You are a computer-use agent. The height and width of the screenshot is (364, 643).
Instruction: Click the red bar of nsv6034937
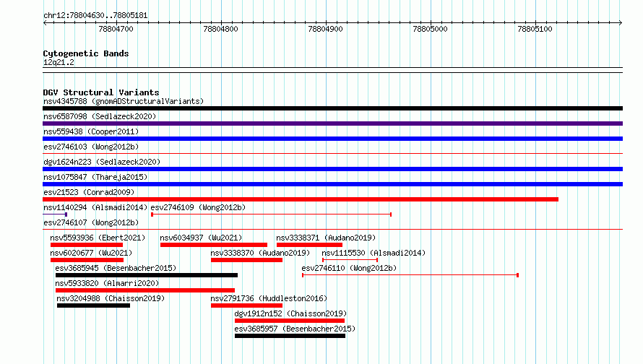point(214,245)
